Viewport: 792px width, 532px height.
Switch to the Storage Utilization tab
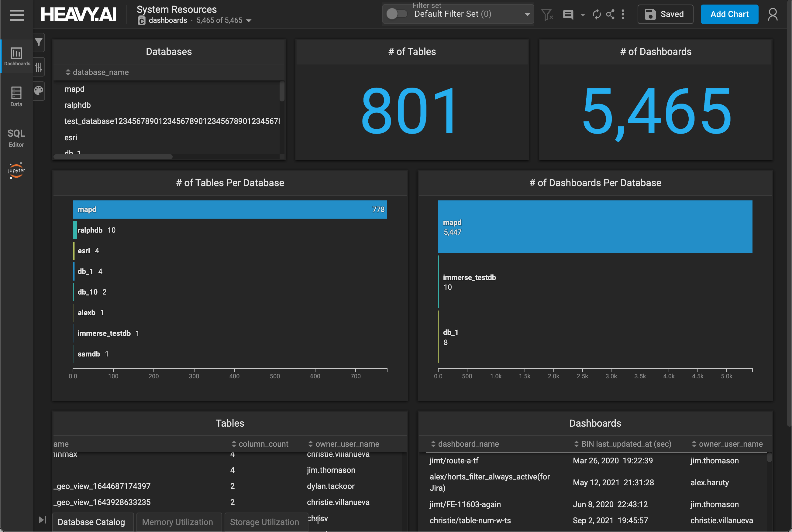tap(264, 522)
